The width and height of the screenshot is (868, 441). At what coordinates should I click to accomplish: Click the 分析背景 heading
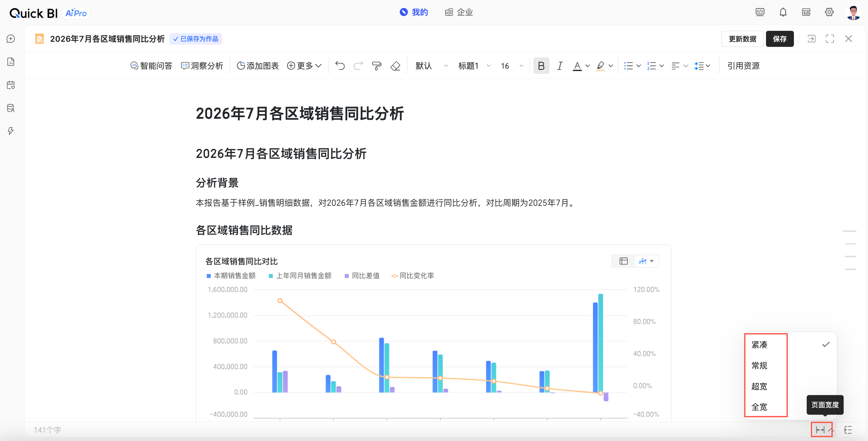click(217, 183)
